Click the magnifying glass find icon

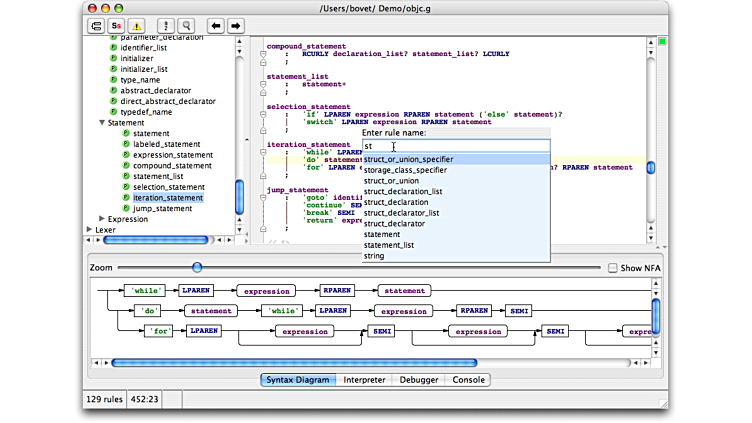pyautogui.click(x=186, y=25)
